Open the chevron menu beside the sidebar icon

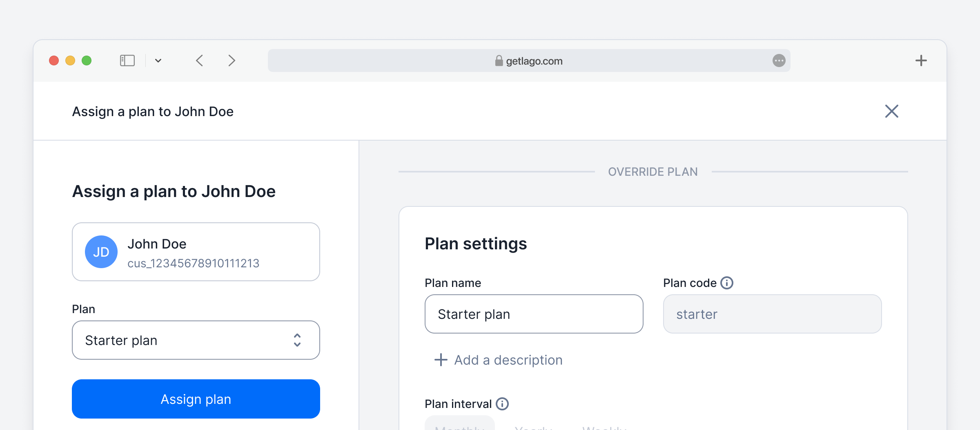click(x=158, y=61)
